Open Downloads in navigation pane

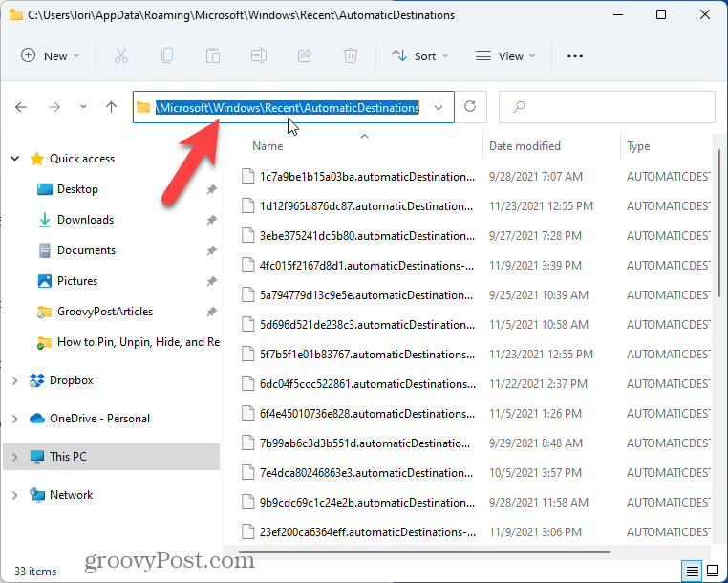pos(85,220)
